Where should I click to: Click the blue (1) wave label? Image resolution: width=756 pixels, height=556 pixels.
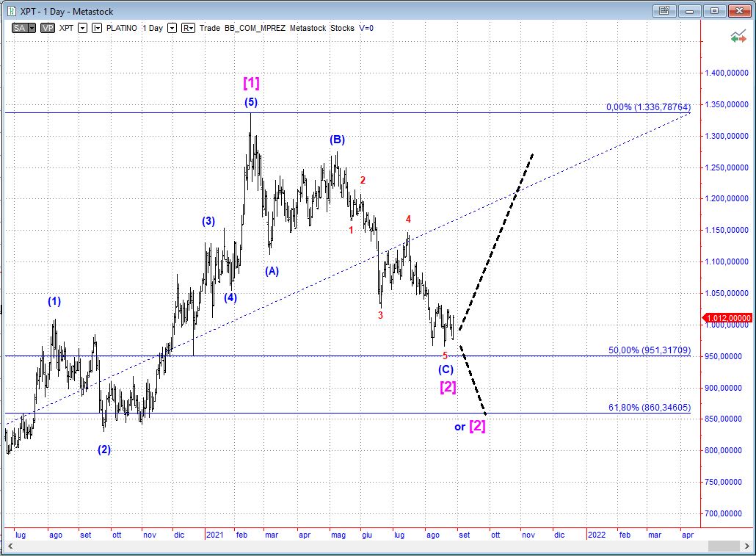point(54,302)
